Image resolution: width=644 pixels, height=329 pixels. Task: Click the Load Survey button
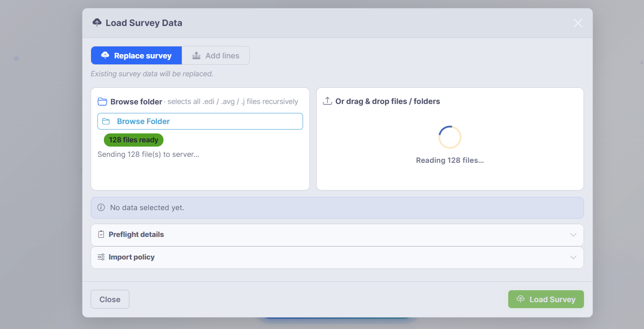click(x=546, y=299)
